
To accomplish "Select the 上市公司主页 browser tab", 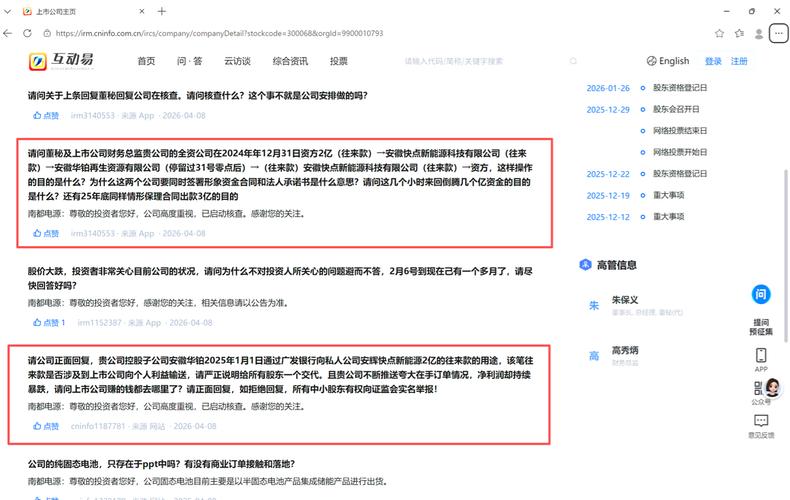I will point(83,11).
